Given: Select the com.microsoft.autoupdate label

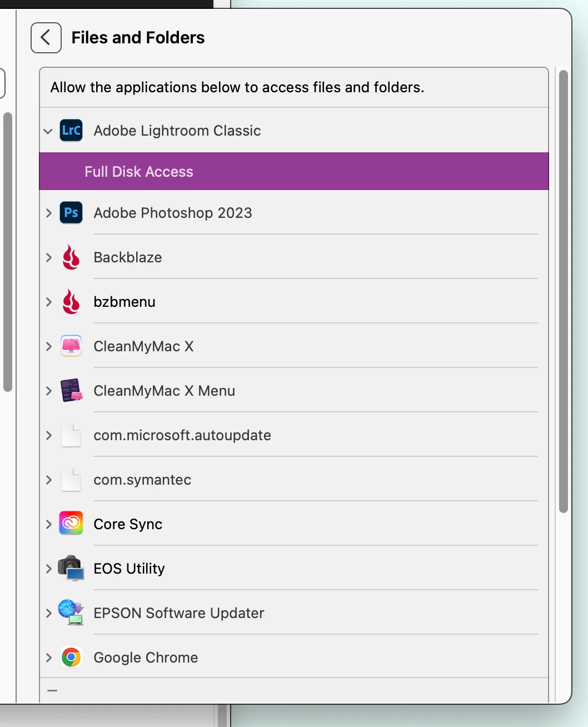Looking at the screenshot, I should tap(182, 435).
